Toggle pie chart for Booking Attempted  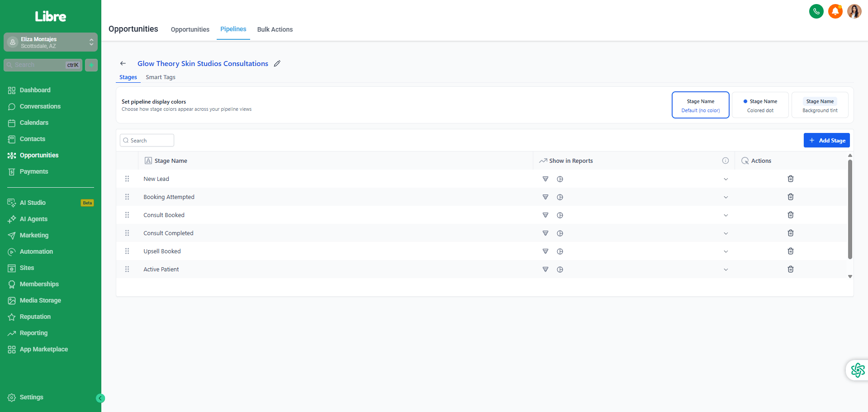click(560, 197)
